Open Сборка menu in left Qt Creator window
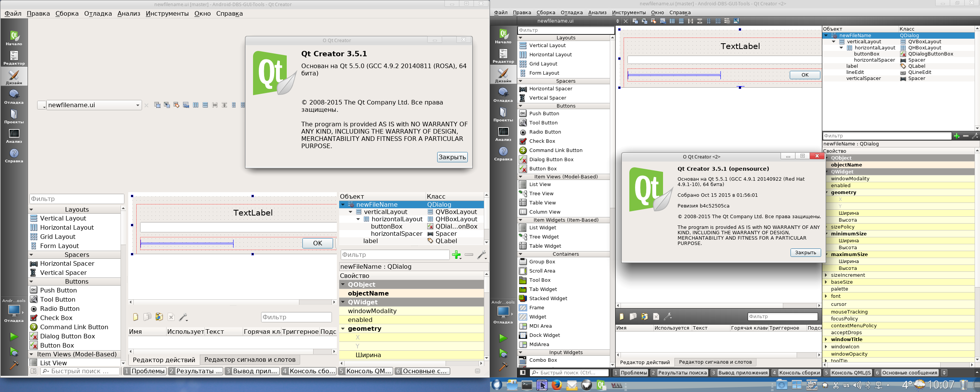Viewport: 980px width, 392px height. (67, 13)
